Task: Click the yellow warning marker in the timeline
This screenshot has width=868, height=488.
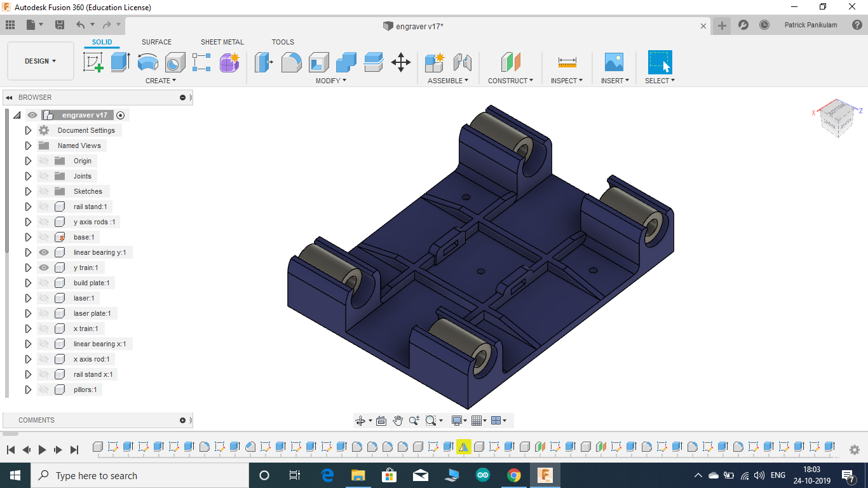Action: [464, 447]
